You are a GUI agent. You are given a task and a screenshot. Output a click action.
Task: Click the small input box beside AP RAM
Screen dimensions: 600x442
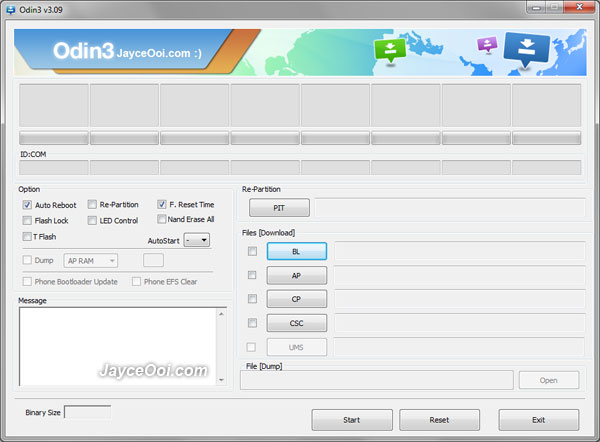pyautogui.click(x=153, y=260)
